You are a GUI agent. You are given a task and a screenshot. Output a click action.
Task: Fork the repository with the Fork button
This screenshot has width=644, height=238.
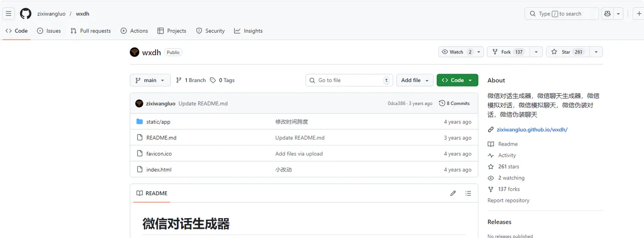click(x=508, y=52)
